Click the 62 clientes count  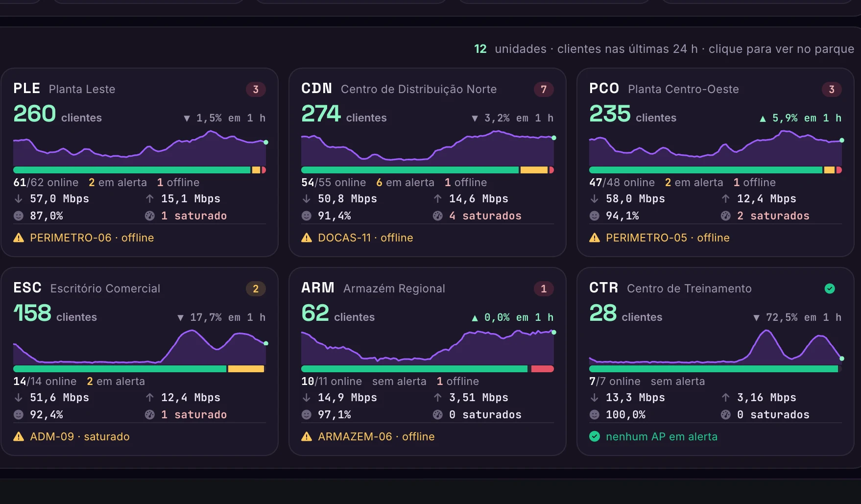(338, 313)
